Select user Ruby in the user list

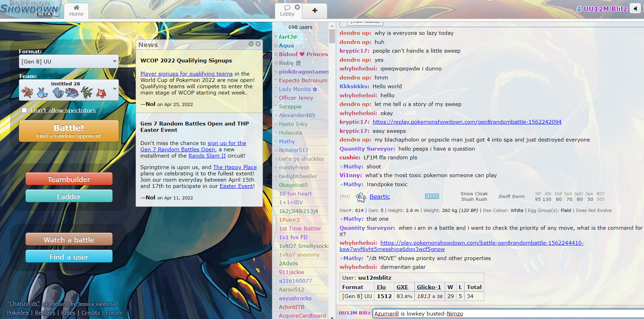301,63
